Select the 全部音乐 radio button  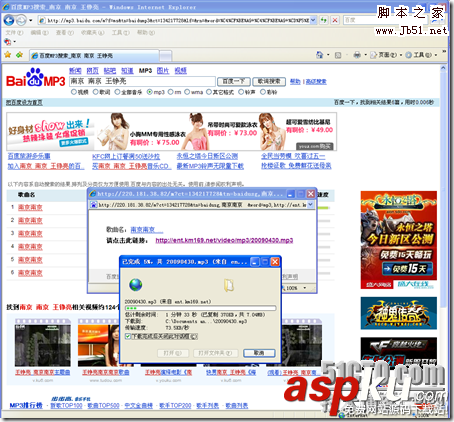point(117,92)
